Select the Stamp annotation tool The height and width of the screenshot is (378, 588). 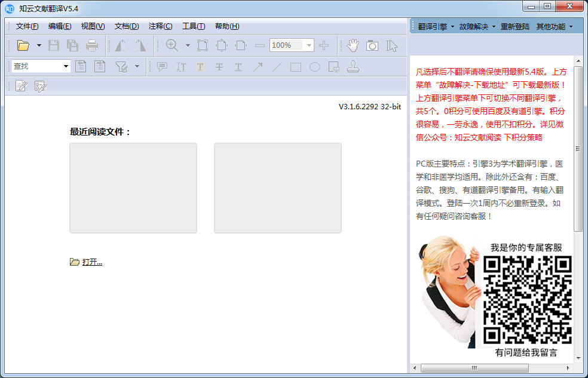coord(353,67)
